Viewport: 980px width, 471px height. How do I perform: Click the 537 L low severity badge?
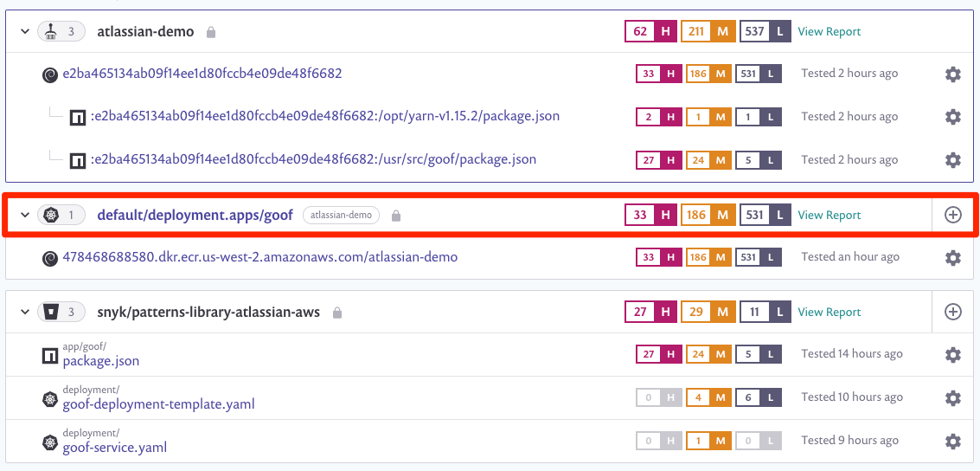coord(765,31)
